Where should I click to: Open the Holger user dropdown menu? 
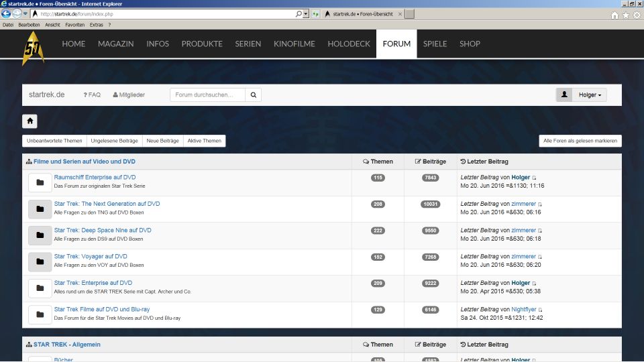point(590,95)
